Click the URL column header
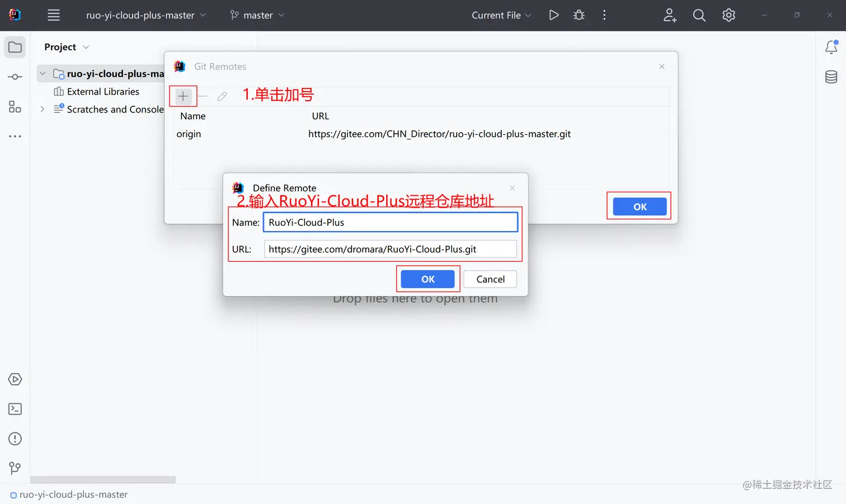The image size is (846, 504). [321, 116]
